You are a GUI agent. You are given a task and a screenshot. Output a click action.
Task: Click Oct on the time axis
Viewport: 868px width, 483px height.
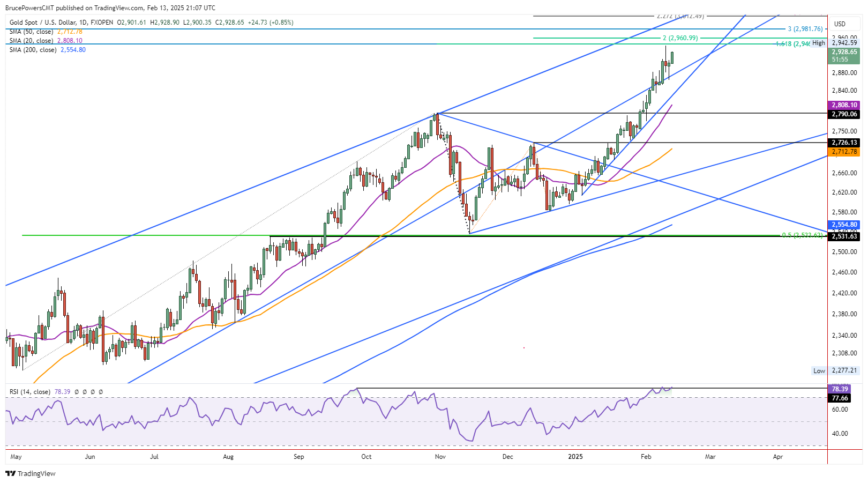366,457
